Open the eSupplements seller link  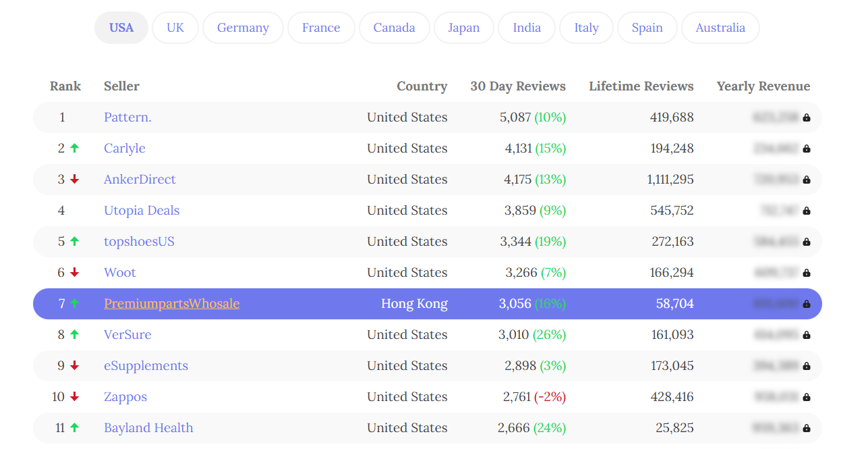click(146, 366)
